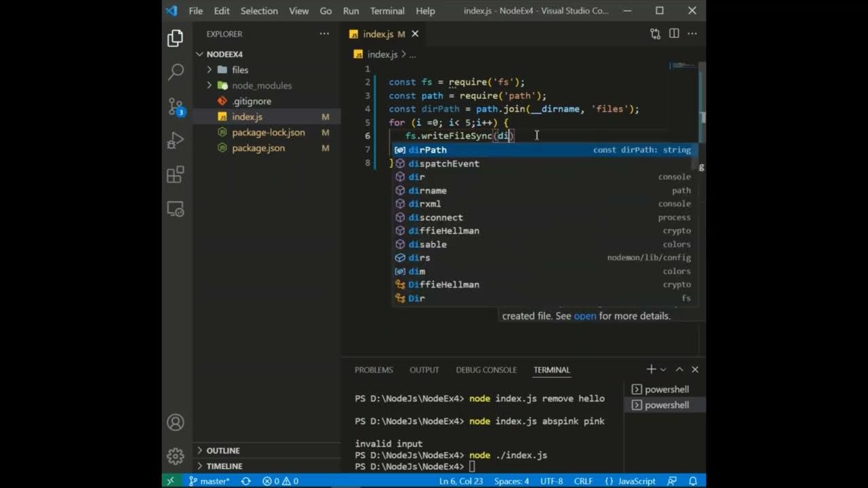Switch to the DEBUG CONSOLE tab
Viewport: 868px width, 488px height.
[486, 369]
